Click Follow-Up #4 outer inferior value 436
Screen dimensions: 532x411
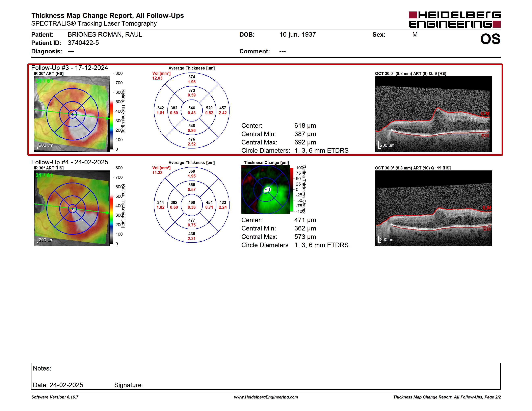pos(191,234)
